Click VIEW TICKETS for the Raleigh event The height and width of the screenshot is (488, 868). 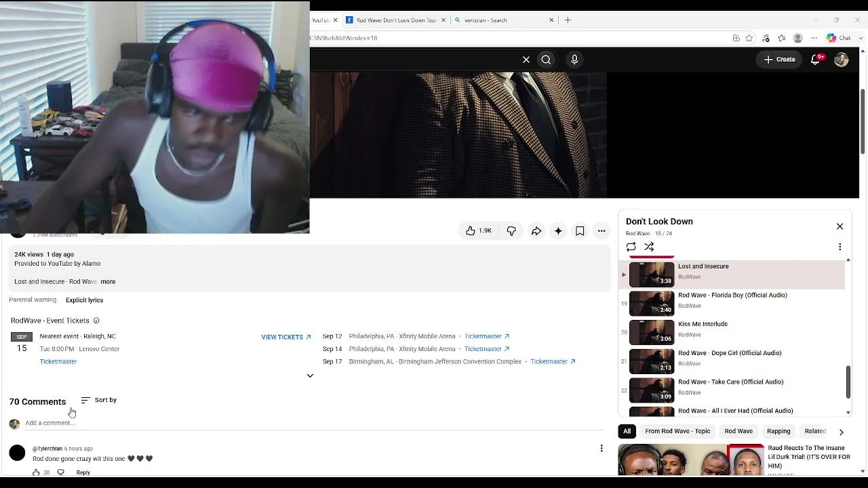pyautogui.click(x=286, y=337)
